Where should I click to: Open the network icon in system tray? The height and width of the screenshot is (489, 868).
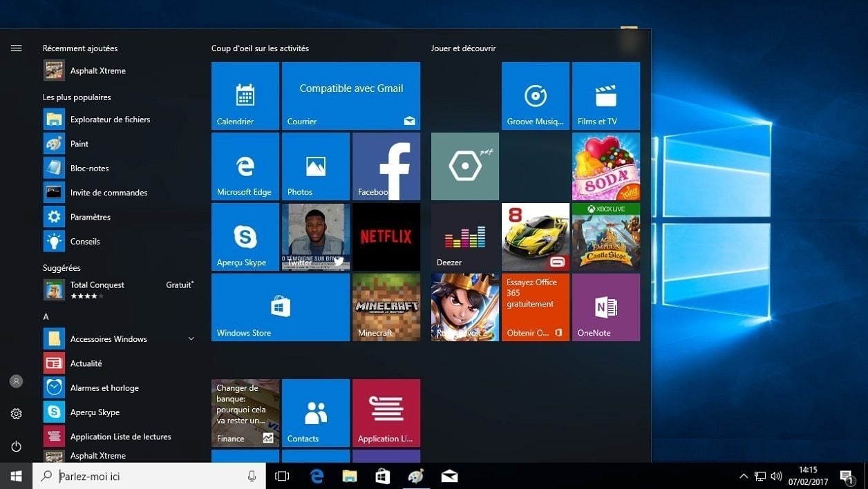(x=760, y=476)
